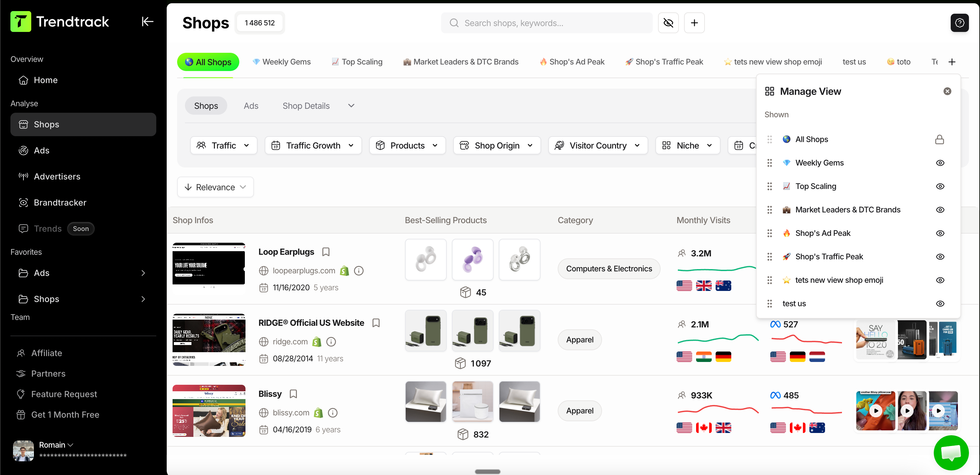This screenshot has height=475, width=980.
Task: Click the hide-eye icon beside search bar
Action: [668, 23]
